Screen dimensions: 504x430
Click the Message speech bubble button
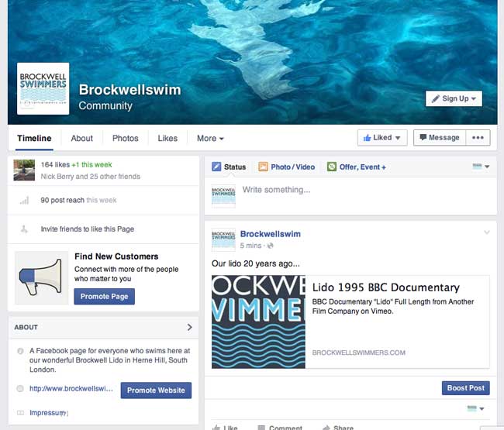tap(440, 138)
